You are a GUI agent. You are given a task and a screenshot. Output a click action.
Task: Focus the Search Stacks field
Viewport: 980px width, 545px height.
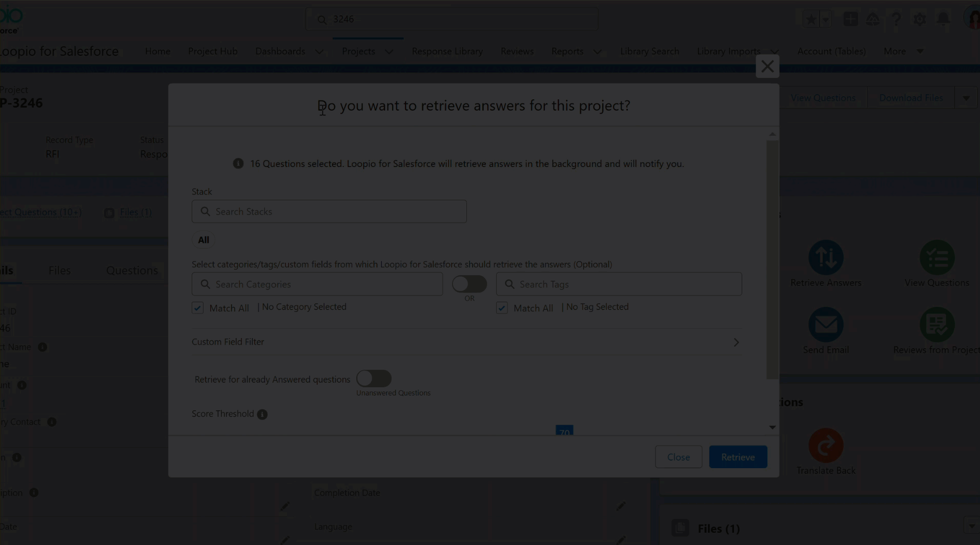329,212
